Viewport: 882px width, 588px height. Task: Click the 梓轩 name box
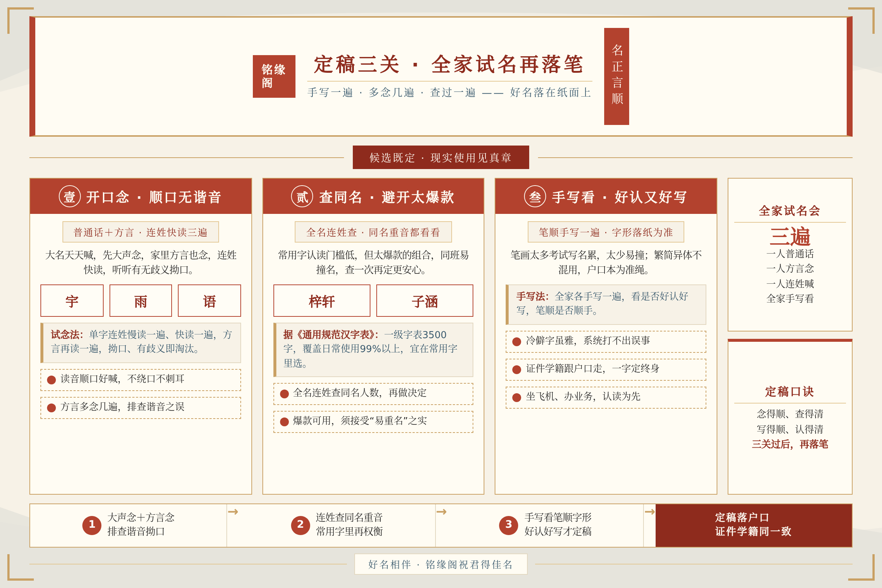click(x=322, y=301)
